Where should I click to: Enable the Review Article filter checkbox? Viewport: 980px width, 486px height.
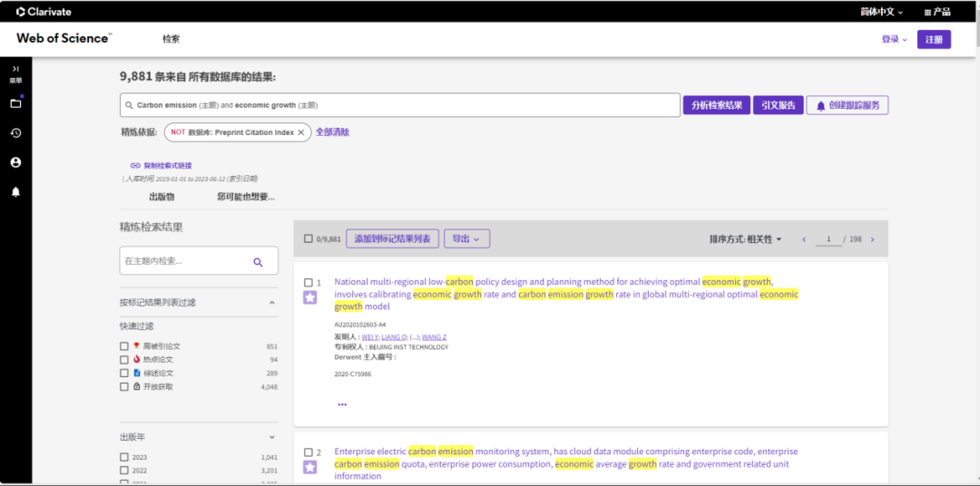[124, 373]
